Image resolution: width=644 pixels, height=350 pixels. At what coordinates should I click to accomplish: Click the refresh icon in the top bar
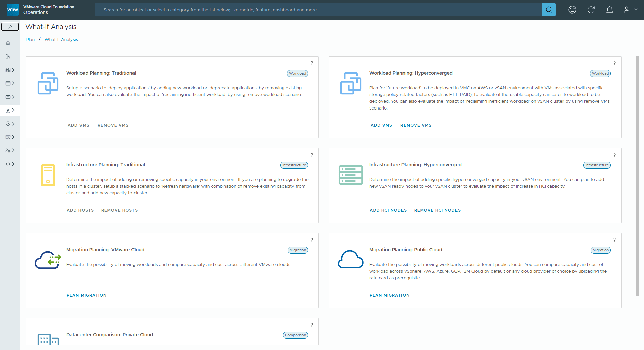[591, 10]
